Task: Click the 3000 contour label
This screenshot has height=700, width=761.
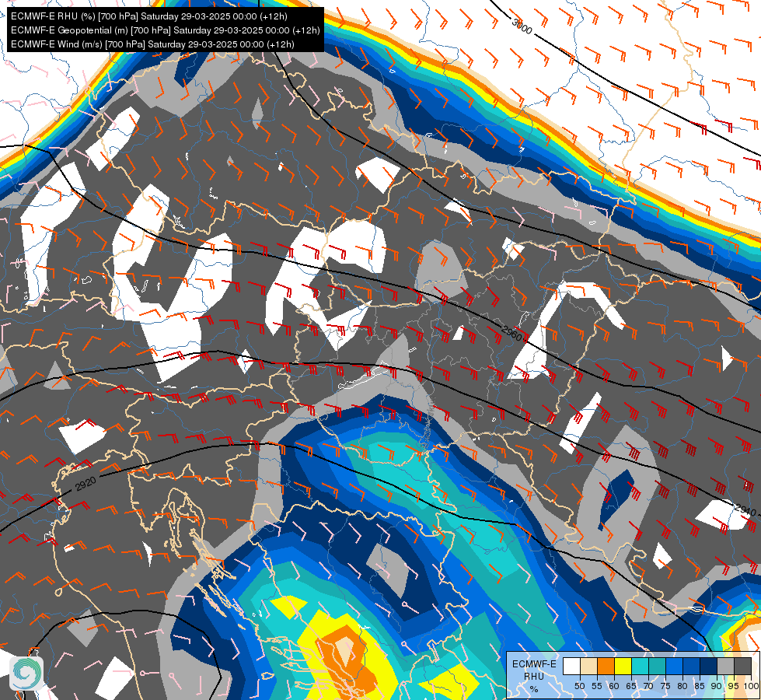Action: point(522,26)
